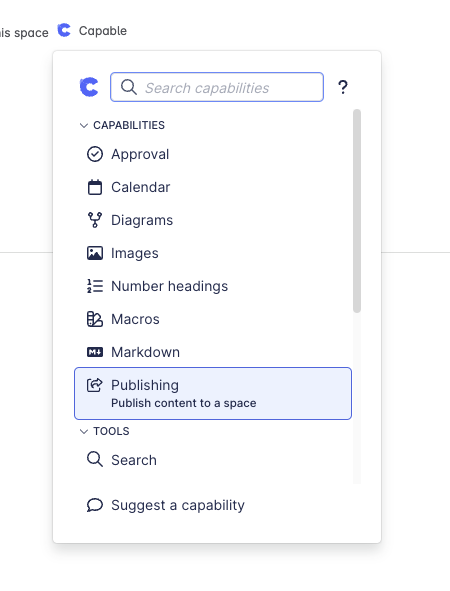
Task: Open the Capable menu in header
Action: 92,31
